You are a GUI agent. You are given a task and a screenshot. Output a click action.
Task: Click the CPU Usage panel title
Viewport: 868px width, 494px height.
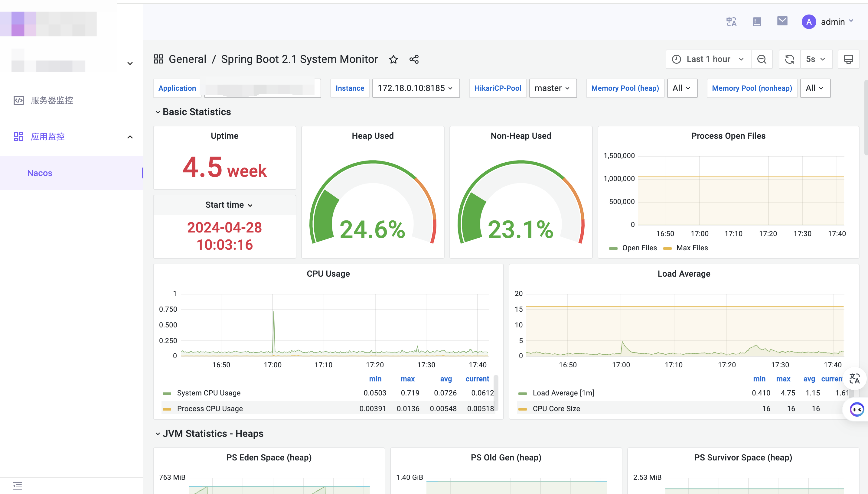click(328, 274)
